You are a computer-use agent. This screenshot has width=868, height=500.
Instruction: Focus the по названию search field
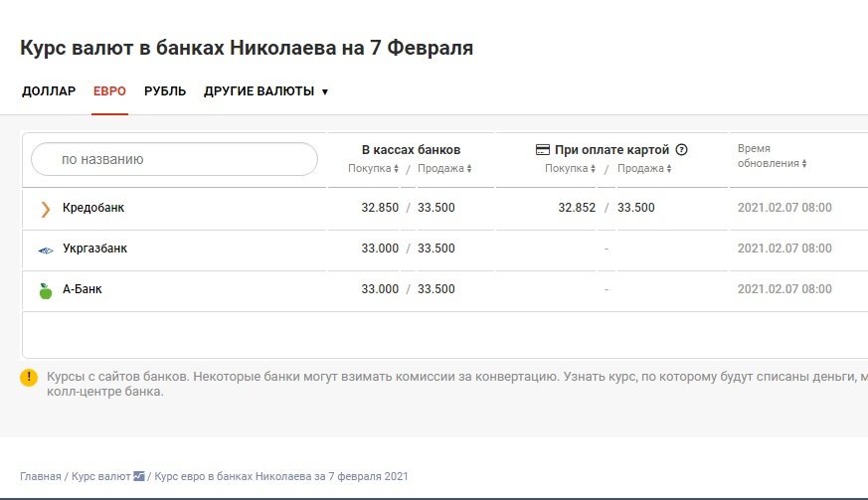(x=175, y=159)
